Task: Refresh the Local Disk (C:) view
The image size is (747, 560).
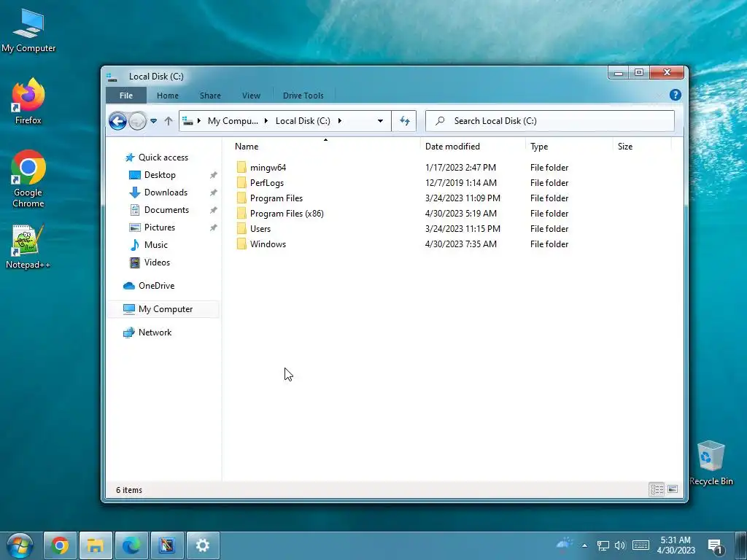Action: pyautogui.click(x=404, y=121)
